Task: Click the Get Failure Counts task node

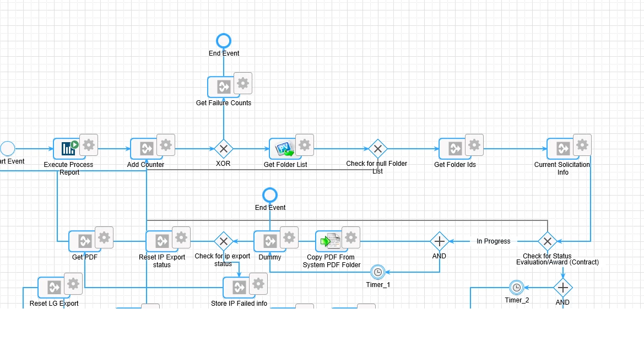Action: [x=224, y=86]
